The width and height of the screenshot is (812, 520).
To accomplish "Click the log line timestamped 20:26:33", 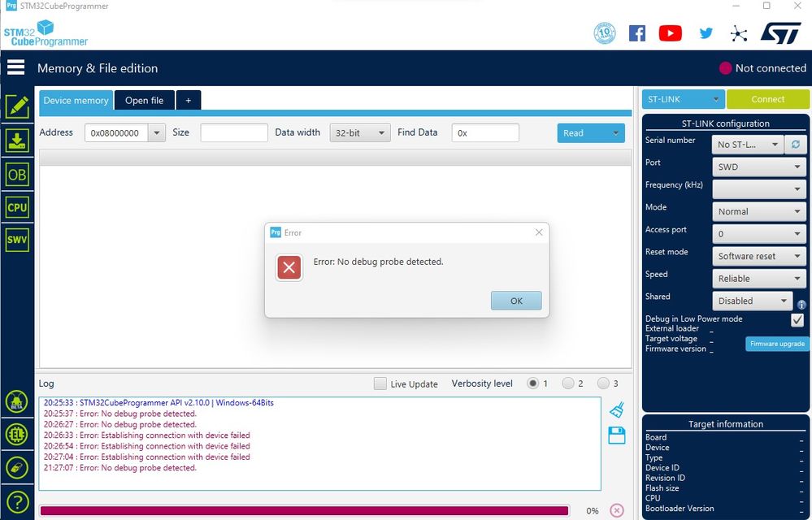I will click(x=146, y=435).
